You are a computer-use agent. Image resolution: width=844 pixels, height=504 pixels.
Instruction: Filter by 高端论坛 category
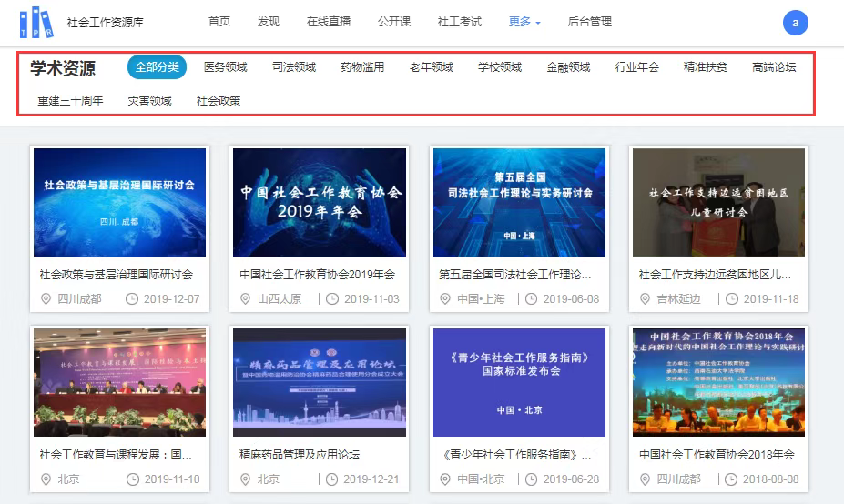coord(774,67)
